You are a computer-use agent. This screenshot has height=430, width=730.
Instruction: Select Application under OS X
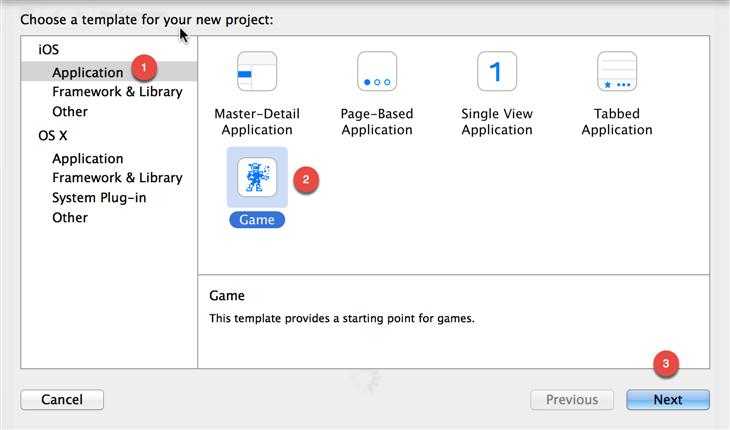(x=88, y=158)
